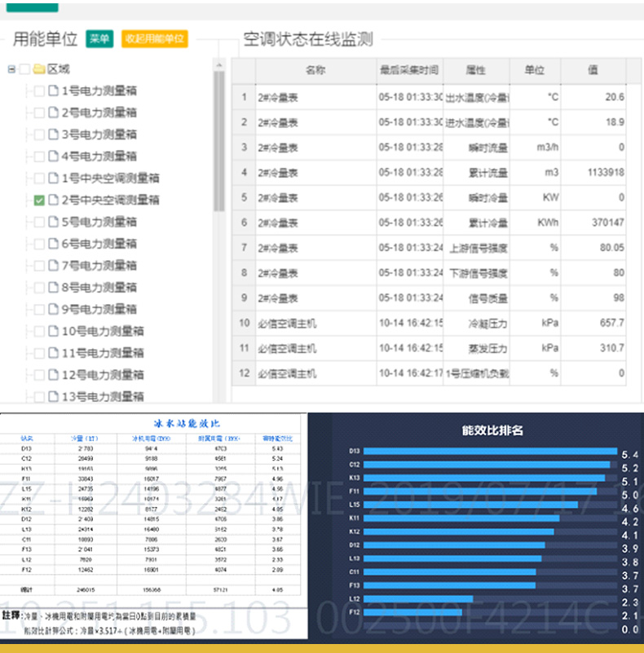Select the 12号电力测量箱 tree item
This screenshot has height=653, width=644.
[103, 375]
